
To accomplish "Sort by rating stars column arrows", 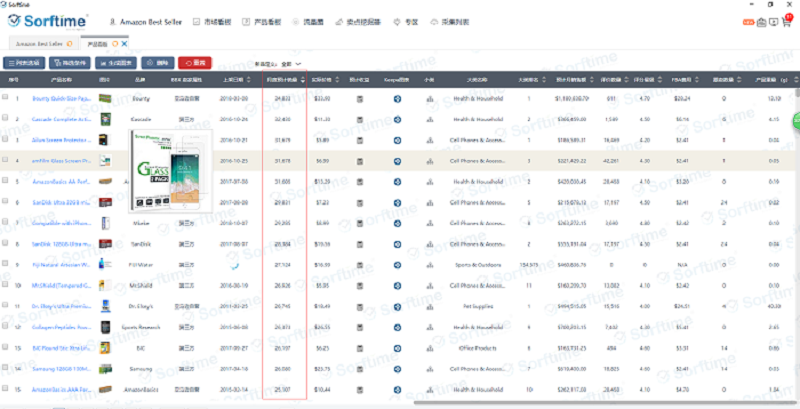I will (660, 80).
